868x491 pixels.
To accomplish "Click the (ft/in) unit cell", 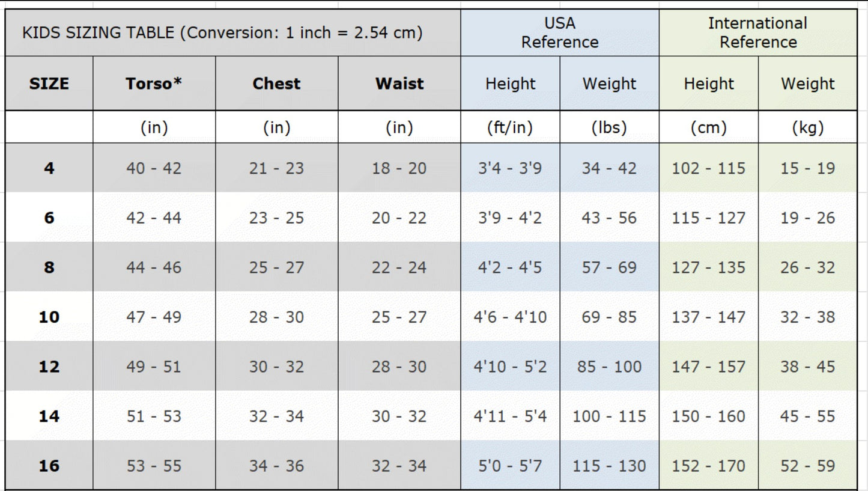I will click(x=510, y=127).
